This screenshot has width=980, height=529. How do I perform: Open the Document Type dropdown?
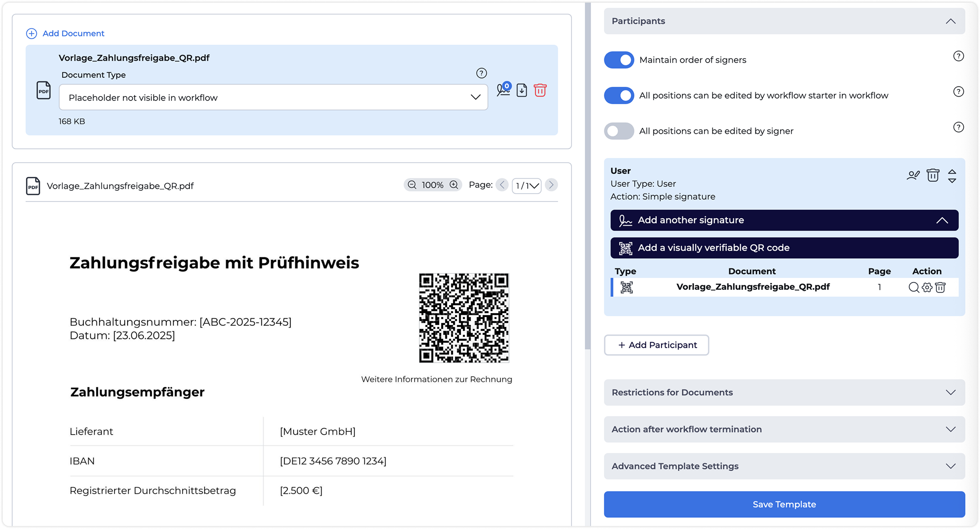pos(273,97)
